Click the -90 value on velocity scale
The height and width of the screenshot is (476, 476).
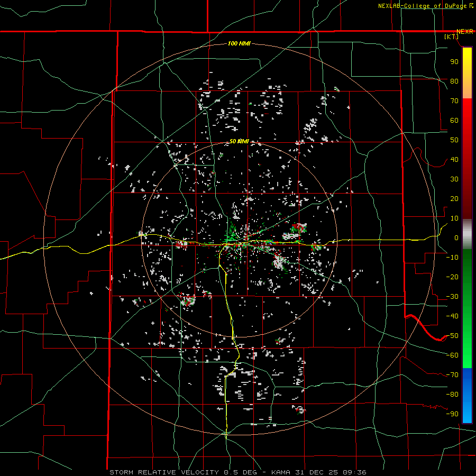[x=452, y=414]
